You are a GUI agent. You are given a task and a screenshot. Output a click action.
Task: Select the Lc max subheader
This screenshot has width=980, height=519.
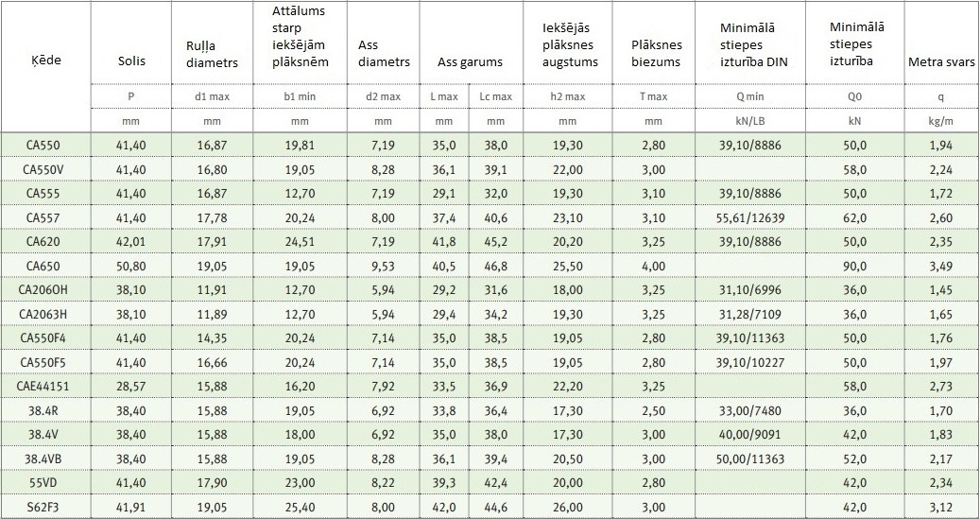tap(495, 96)
